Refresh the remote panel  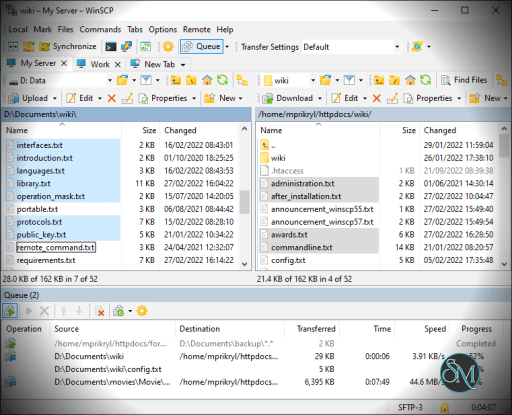tap(425, 80)
